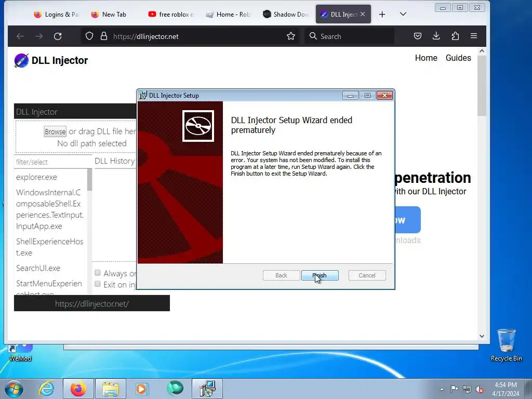The height and width of the screenshot is (399, 532).
Task: Open the Action Center flag icon
Action: tap(454, 389)
